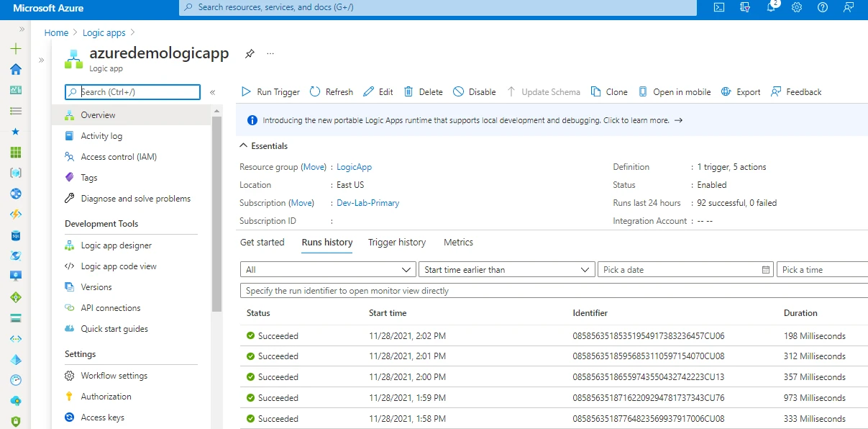Open Cloud Shell from the top bar
The height and width of the screenshot is (429, 868).
(x=718, y=8)
